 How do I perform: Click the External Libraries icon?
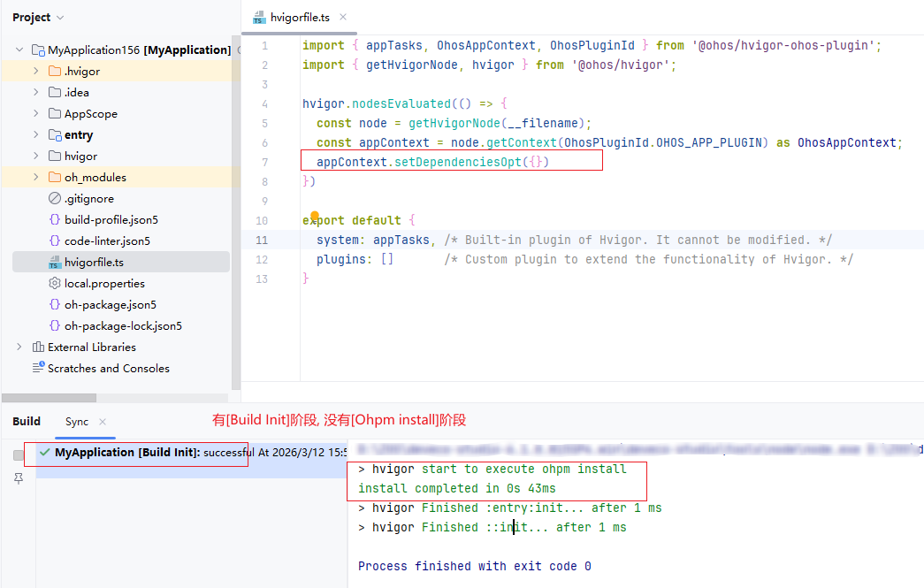(38, 347)
